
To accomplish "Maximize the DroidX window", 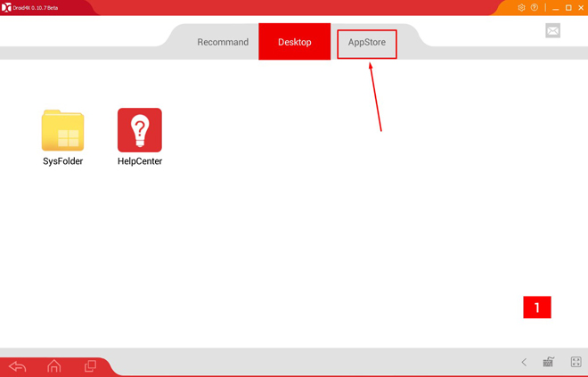I will tap(568, 8).
